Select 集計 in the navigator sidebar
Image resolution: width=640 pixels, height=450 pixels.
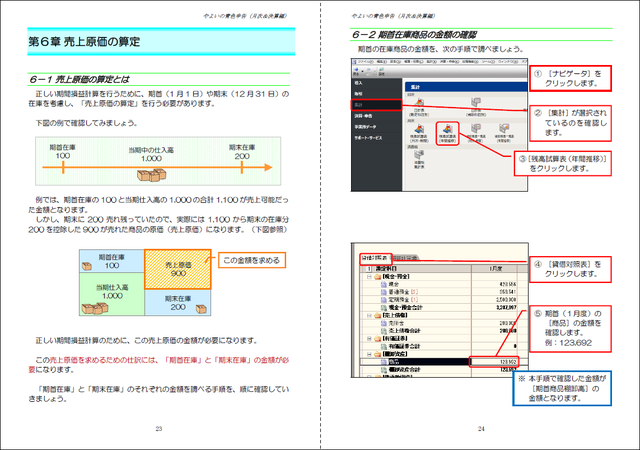coord(376,105)
